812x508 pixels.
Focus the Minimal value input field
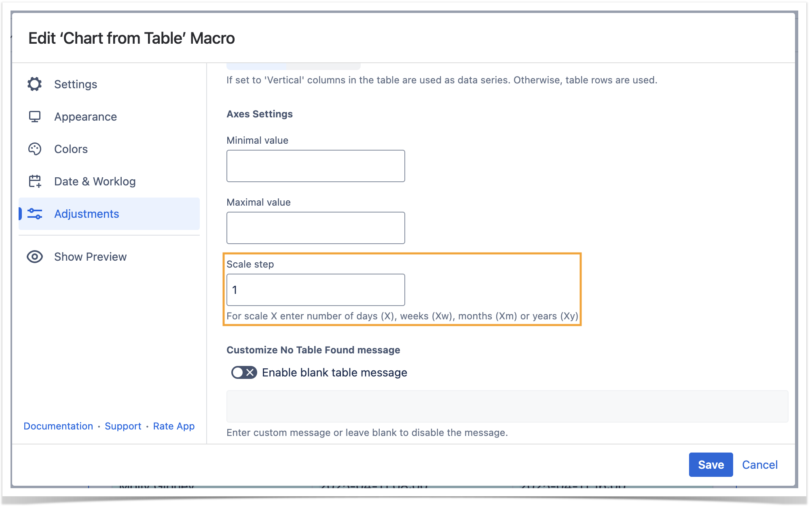tap(315, 166)
